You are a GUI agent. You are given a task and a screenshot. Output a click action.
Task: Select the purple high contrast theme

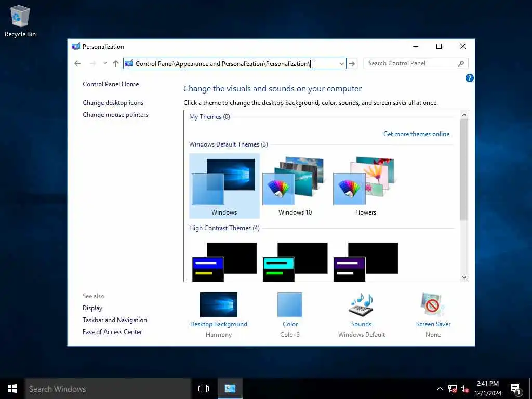point(365,262)
